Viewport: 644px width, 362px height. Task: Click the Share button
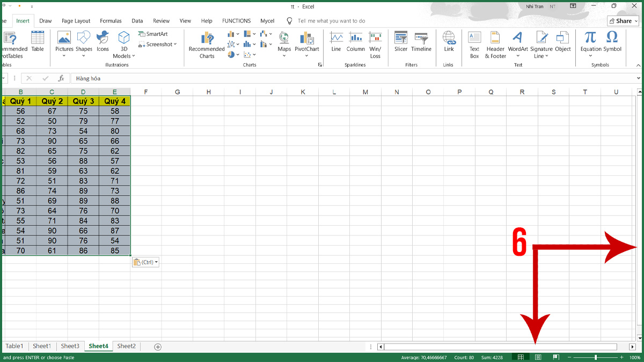(622, 20)
